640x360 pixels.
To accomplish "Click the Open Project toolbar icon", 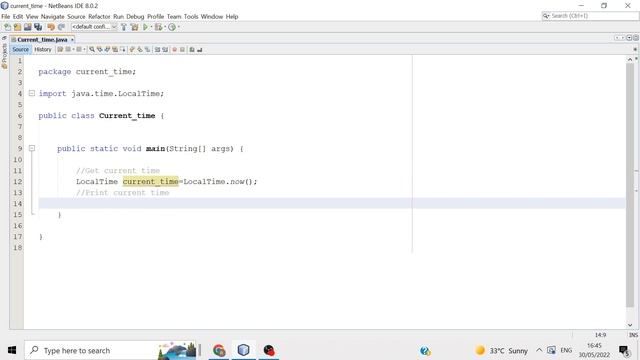I will tap(27, 27).
